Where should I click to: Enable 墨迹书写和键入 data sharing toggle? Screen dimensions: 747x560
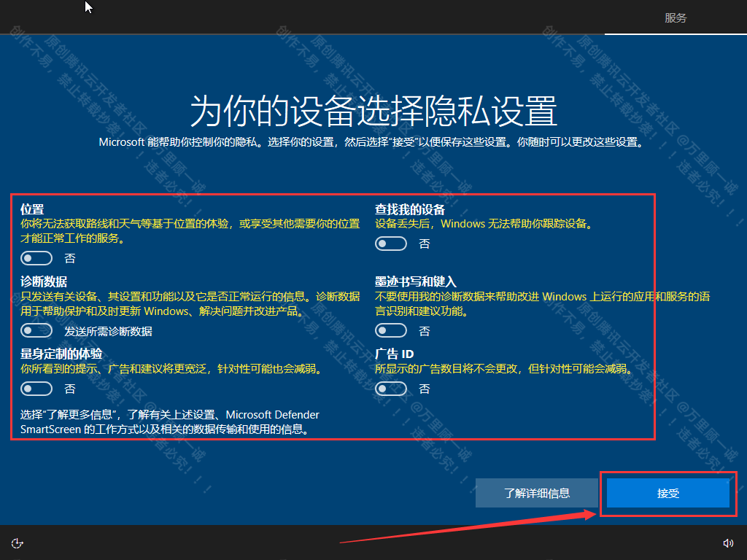pyautogui.click(x=391, y=330)
